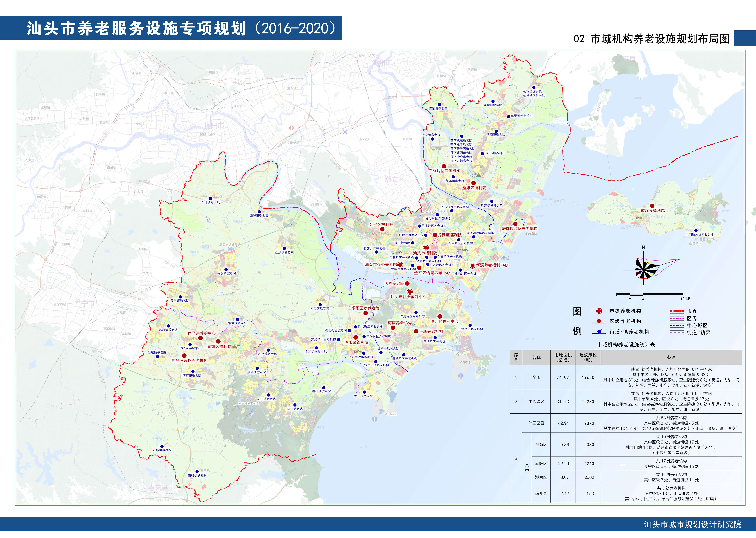Click the blue 中心城区 legend line swatch
The height and width of the screenshot is (538, 756).
pos(677,326)
